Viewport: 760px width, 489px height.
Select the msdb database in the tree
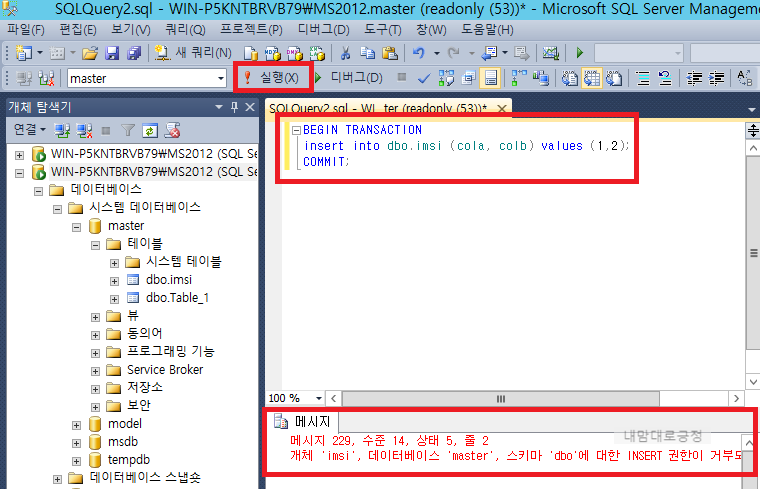[x=123, y=442]
